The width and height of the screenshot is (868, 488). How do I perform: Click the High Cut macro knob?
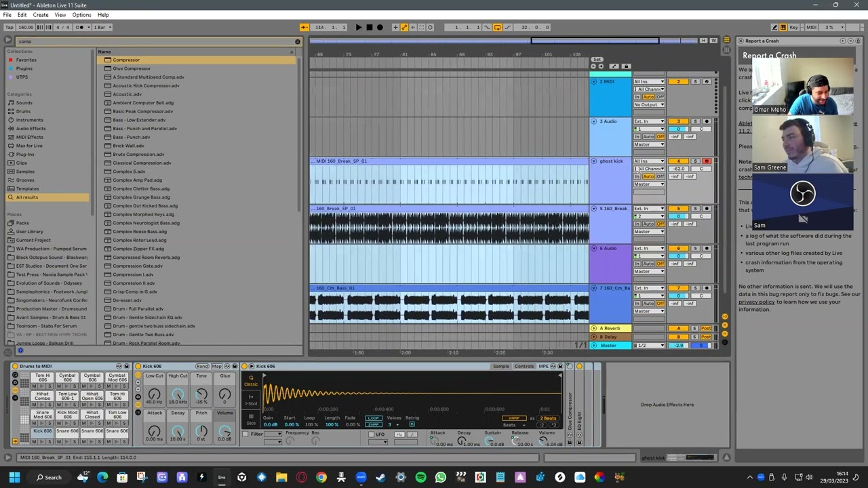pos(178,394)
